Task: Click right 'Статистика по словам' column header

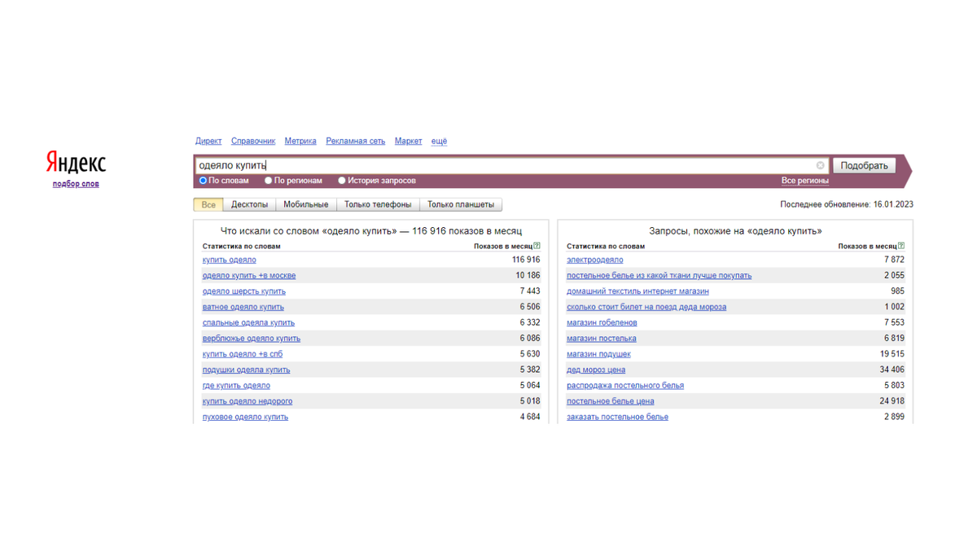Action: pyautogui.click(x=606, y=246)
